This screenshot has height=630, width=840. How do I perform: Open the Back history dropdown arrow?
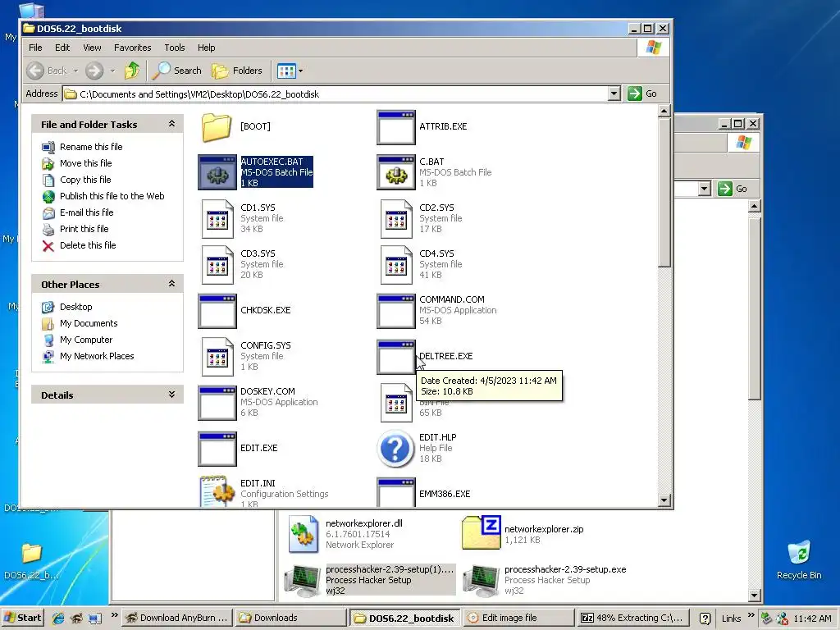click(75, 71)
